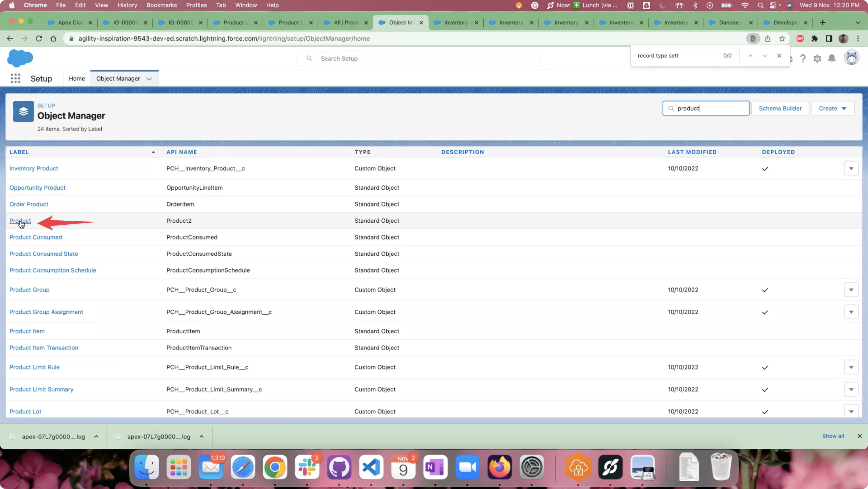Open the Bookmarks menu in menu bar

tap(161, 5)
